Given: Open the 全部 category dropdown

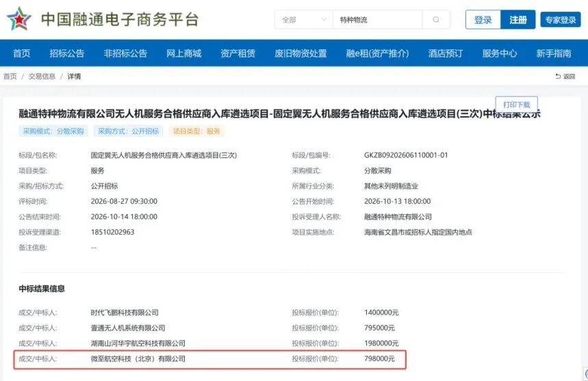Looking at the screenshot, I should click(x=304, y=19).
